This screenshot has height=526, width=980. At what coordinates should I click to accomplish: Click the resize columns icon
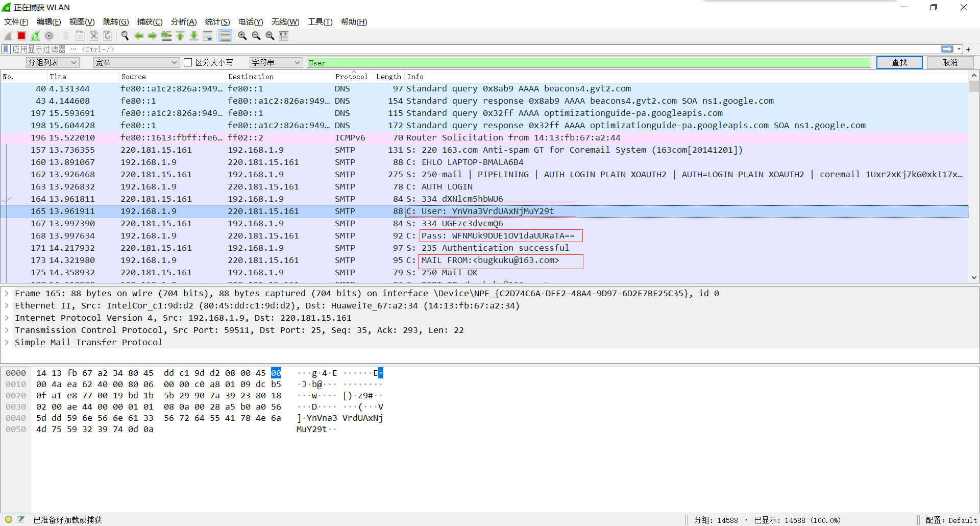pos(284,36)
